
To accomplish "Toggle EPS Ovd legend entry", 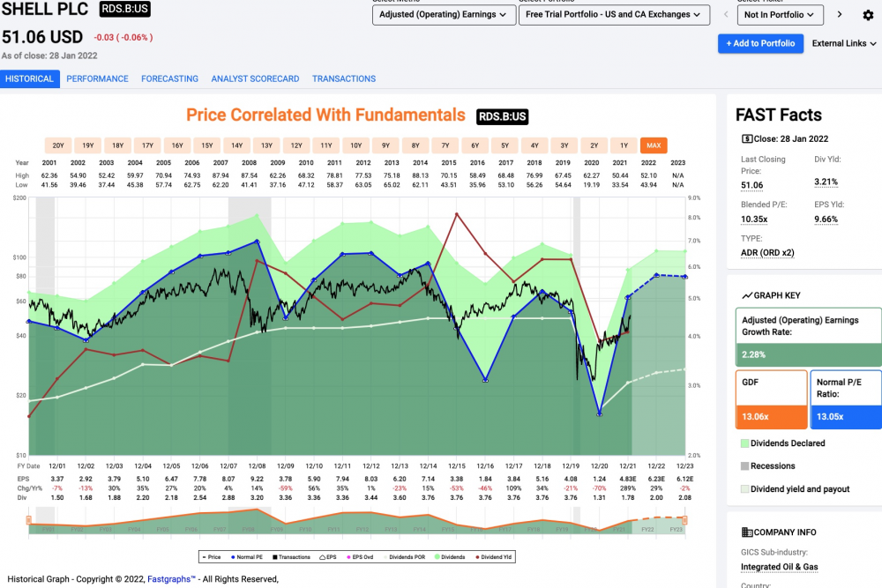I will pos(360,557).
